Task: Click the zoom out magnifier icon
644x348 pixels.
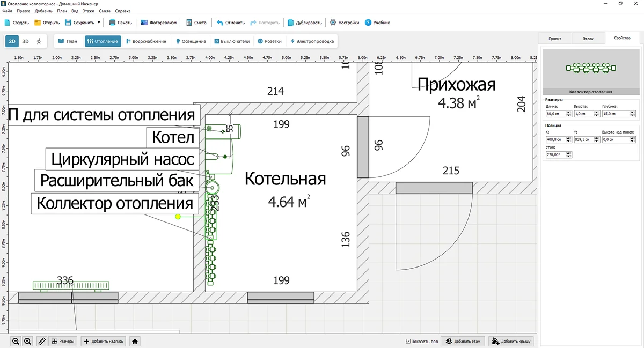Action: click(x=16, y=341)
